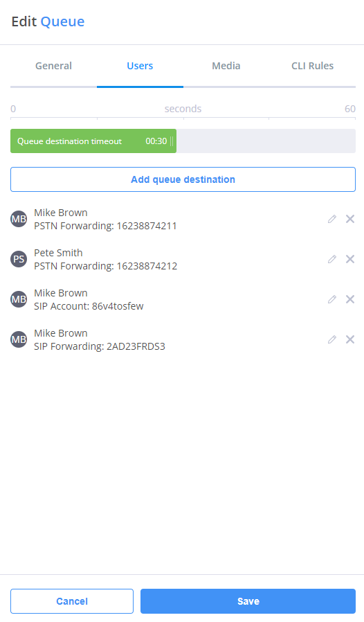The image size is (364, 622).
Task: Save the queue changes
Action: pos(248,601)
